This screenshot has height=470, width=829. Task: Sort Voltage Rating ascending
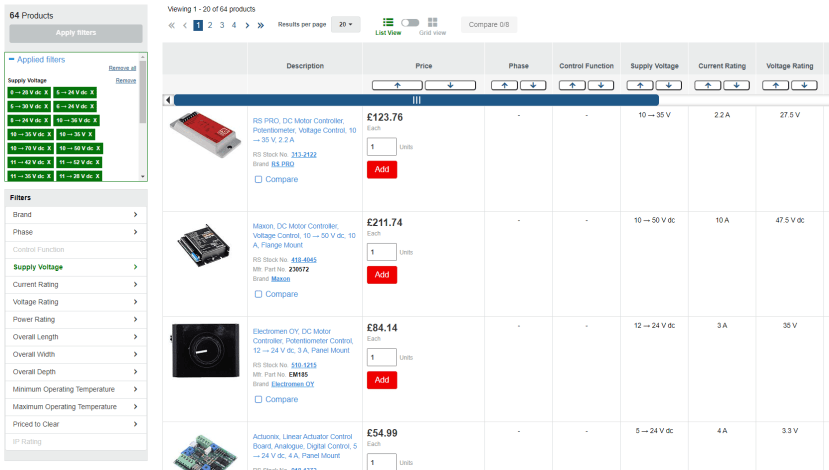775,85
